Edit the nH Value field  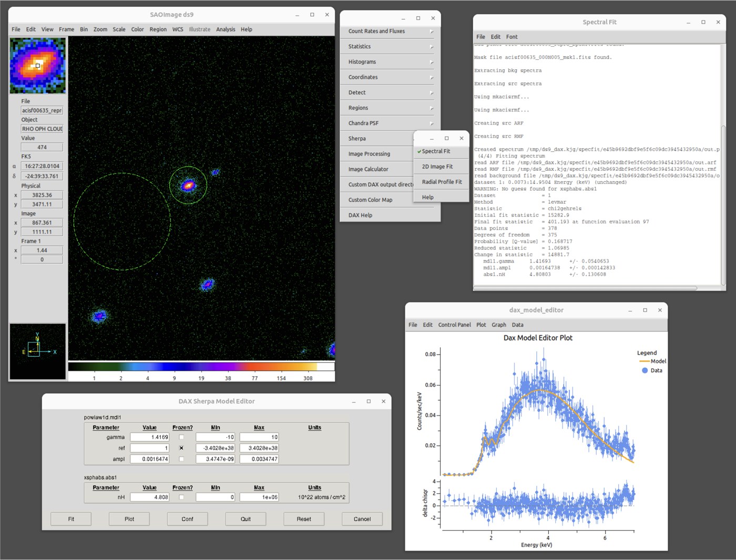150,497
